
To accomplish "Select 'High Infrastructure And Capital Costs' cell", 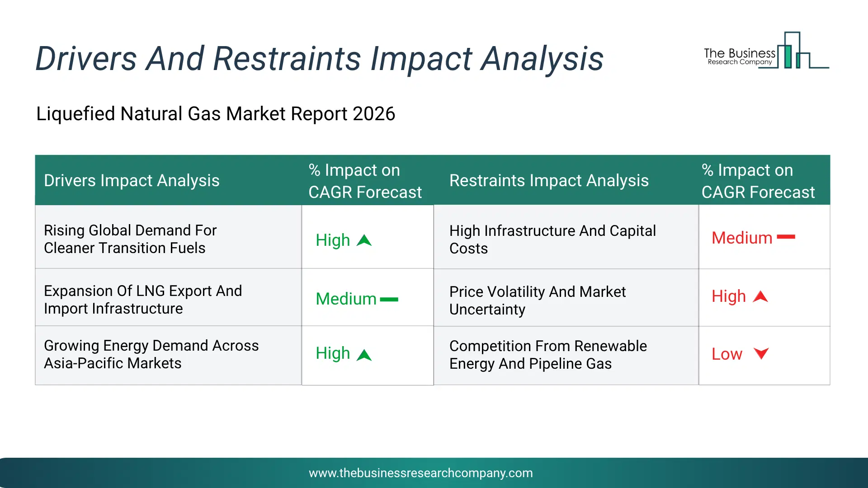I will (566, 237).
